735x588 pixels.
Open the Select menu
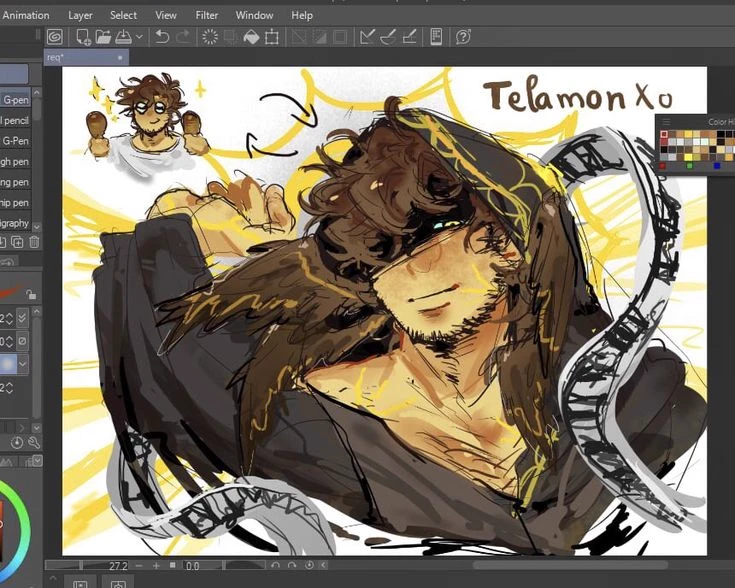tap(123, 15)
